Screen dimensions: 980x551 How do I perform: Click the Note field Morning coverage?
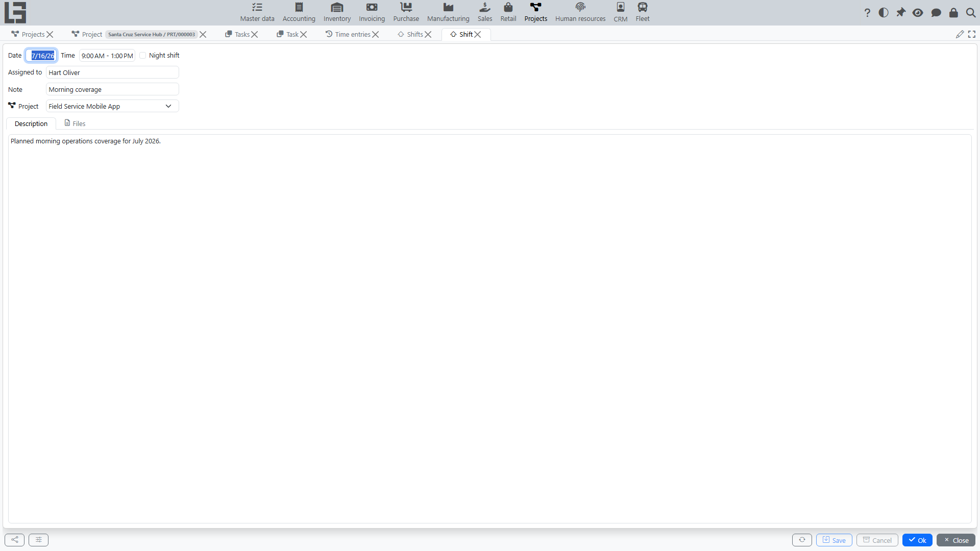point(112,89)
